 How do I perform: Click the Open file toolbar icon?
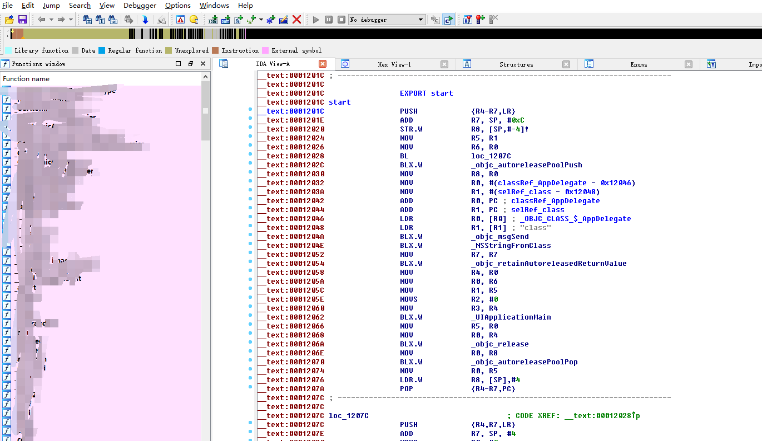9,19
